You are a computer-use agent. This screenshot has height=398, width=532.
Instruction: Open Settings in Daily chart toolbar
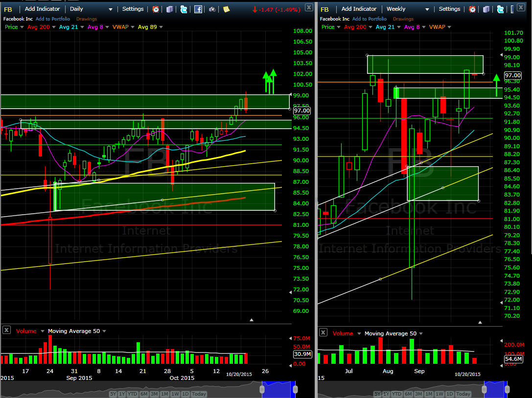pyautogui.click(x=133, y=9)
